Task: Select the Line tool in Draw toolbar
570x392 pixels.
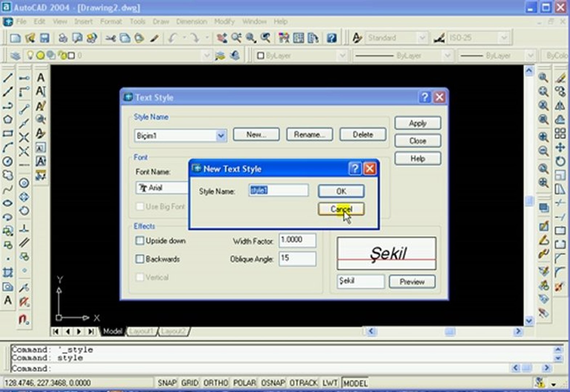Action: (8, 77)
